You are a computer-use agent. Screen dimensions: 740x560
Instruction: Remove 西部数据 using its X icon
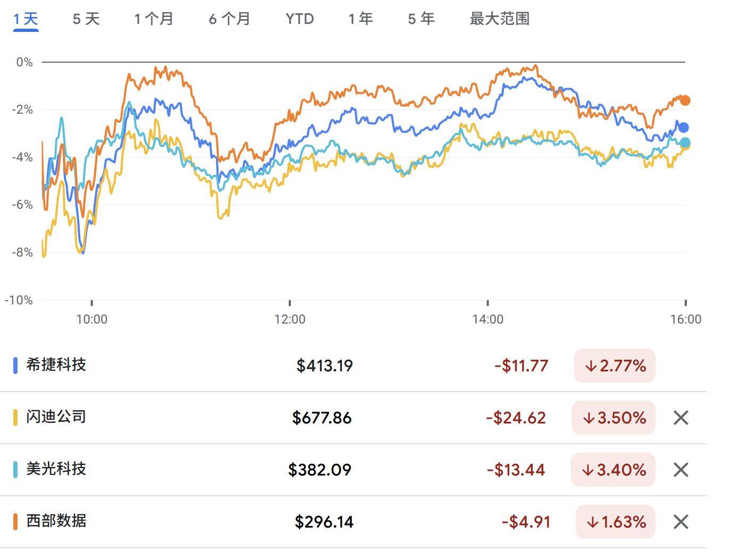[x=680, y=522]
